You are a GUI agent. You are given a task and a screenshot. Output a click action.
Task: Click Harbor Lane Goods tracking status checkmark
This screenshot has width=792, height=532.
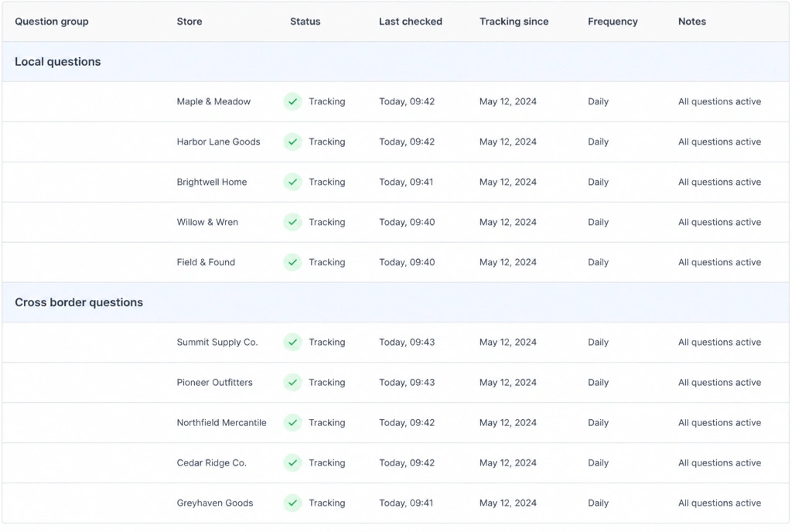[292, 142]
